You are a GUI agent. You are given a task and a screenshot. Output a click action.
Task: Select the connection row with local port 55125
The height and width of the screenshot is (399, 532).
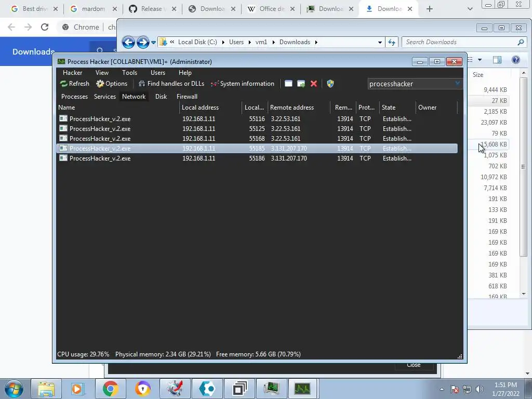(x=257, y=129)
